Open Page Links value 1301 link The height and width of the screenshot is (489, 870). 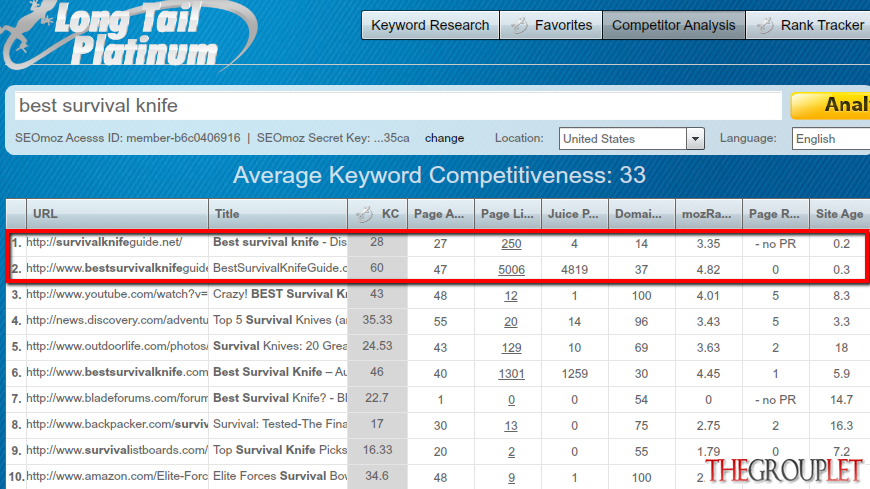point(511,374)
